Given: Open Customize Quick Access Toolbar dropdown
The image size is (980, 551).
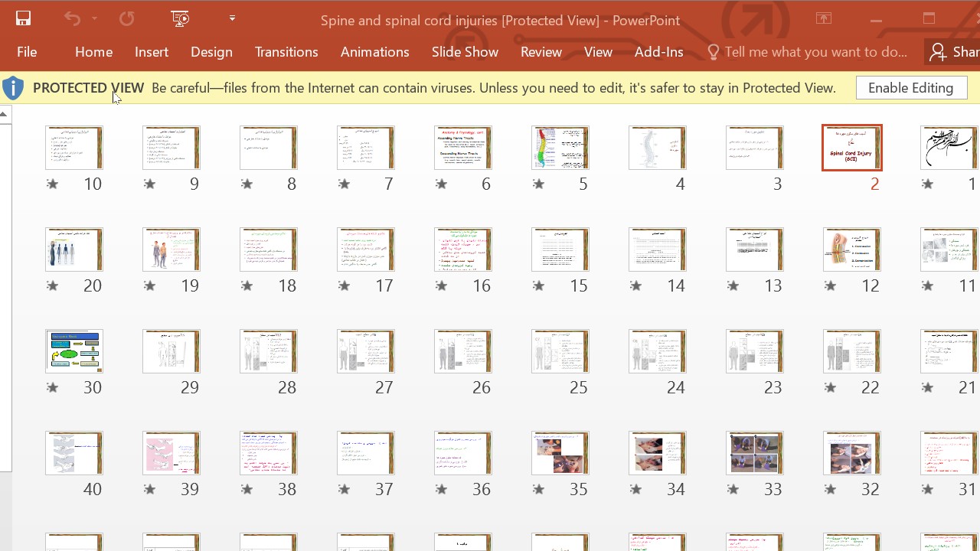Looking at the screenshot, I should [x=232, y=18].
